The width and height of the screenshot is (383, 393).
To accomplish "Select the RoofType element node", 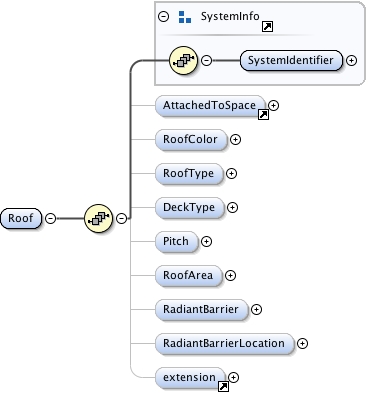I will point(189,173).
